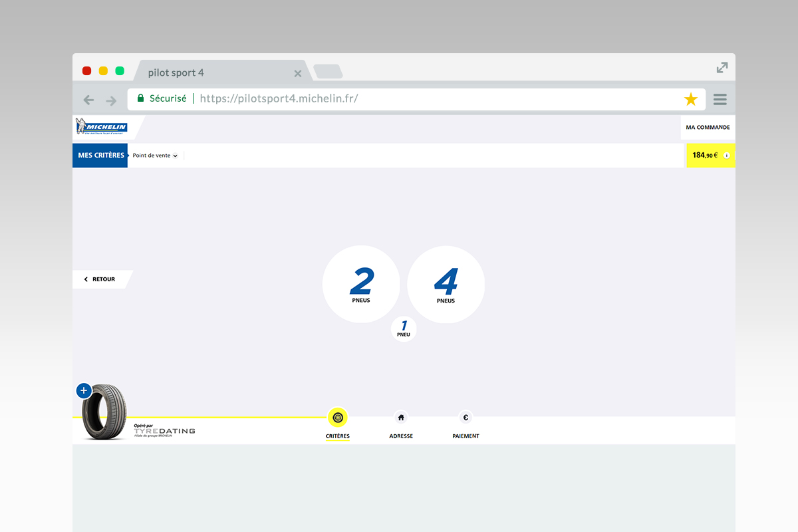Select the Adresse home step icon
The height and width of the screenshot is (532, 798).
click(401, 418)
